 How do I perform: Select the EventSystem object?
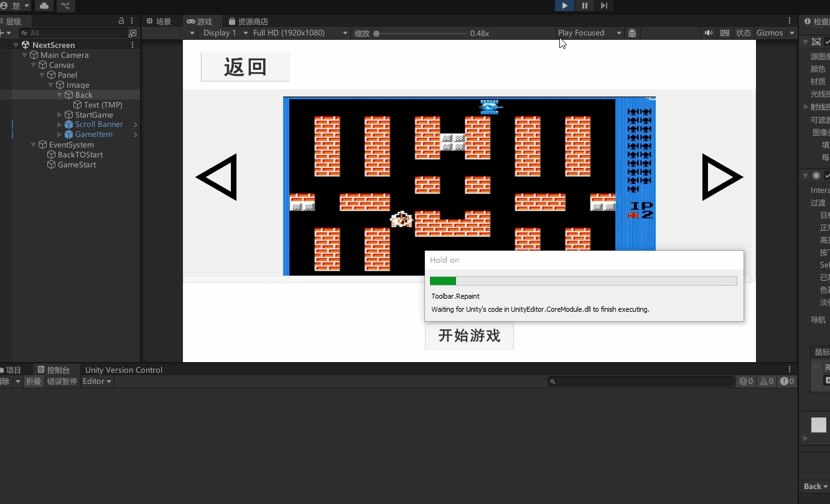tap(71, 144)
